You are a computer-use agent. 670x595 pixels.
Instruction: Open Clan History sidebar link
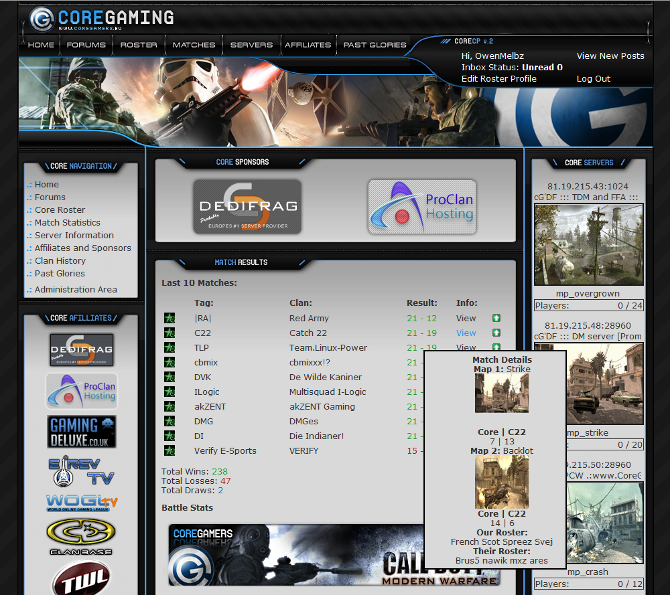point(60,261)
